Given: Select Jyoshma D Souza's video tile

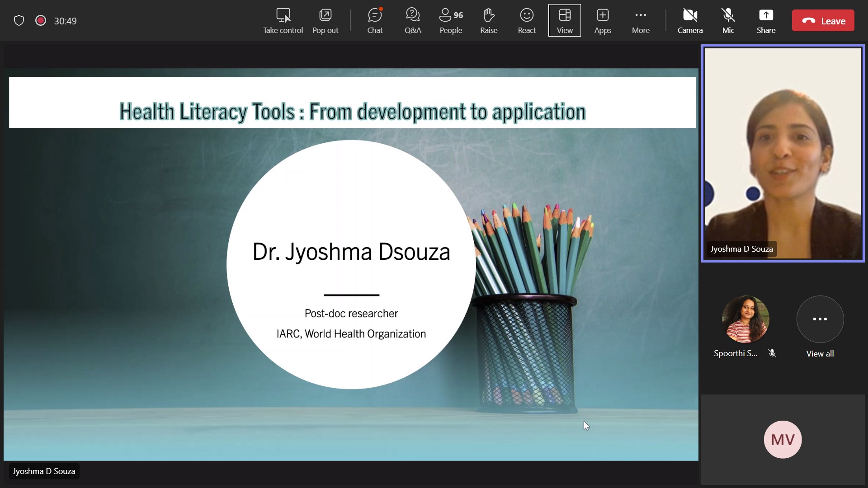Looking at the screenshot, I should 783,154.
